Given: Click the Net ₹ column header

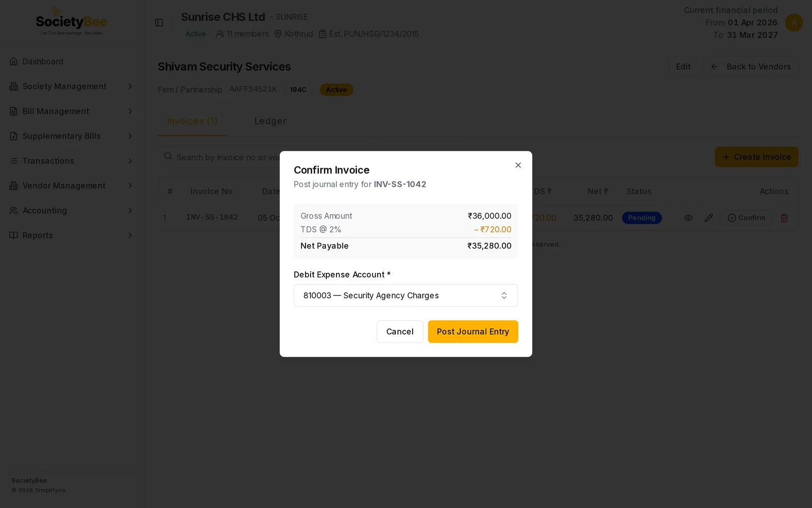Looking at the screenshot, I should [598, 192].
